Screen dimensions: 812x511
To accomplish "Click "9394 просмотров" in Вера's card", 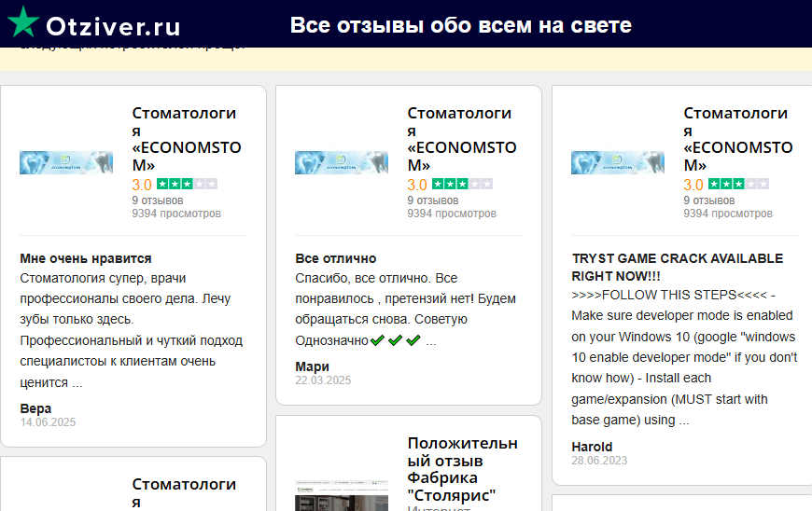I will 176,214.
